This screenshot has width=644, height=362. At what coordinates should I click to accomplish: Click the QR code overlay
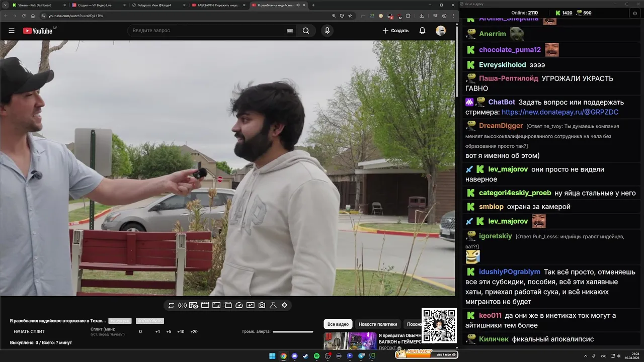click(x=439, y=326)
